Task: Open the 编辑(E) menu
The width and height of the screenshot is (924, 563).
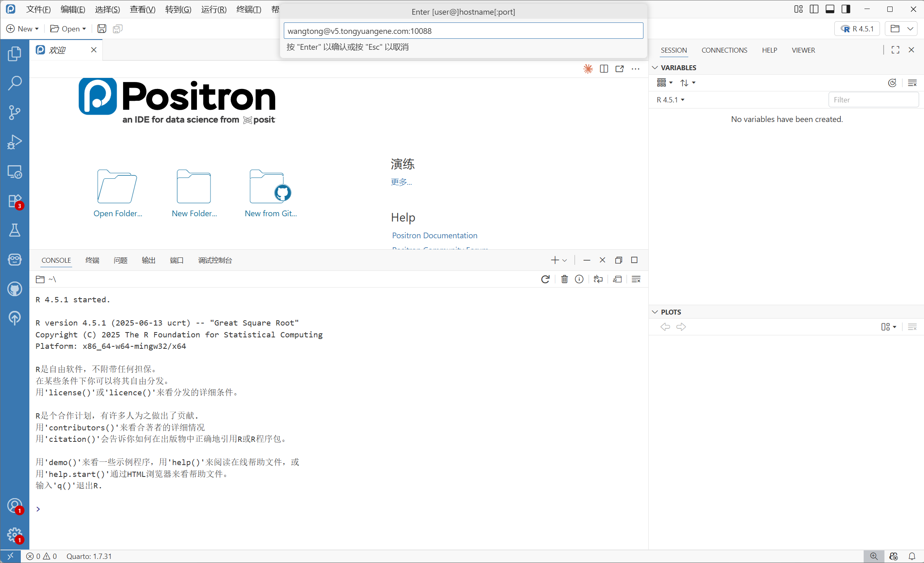Action: pos(73,9)
